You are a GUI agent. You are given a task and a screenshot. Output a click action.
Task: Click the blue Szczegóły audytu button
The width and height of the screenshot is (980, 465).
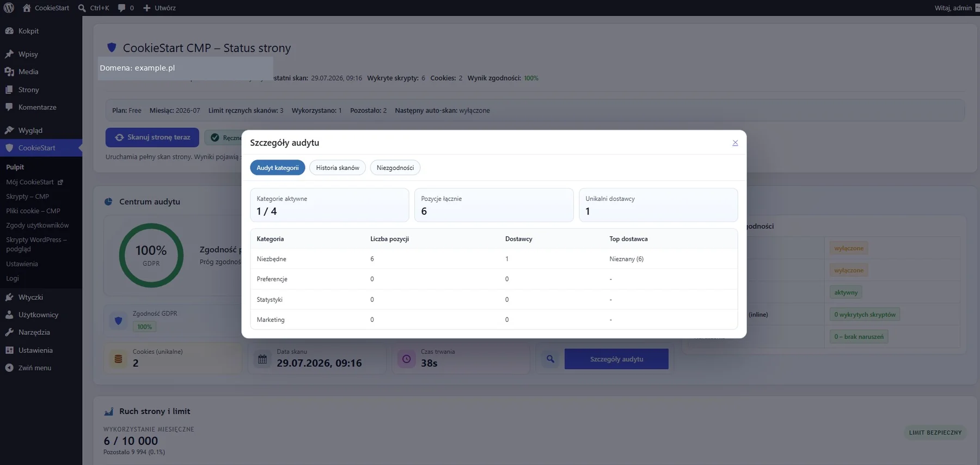click(x=616, y=359)
